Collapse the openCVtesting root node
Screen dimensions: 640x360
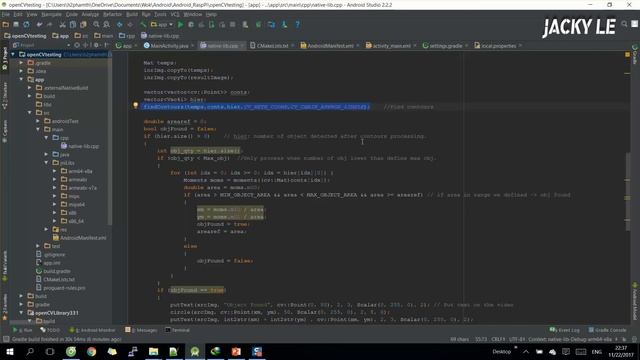[x=13, y=54]
